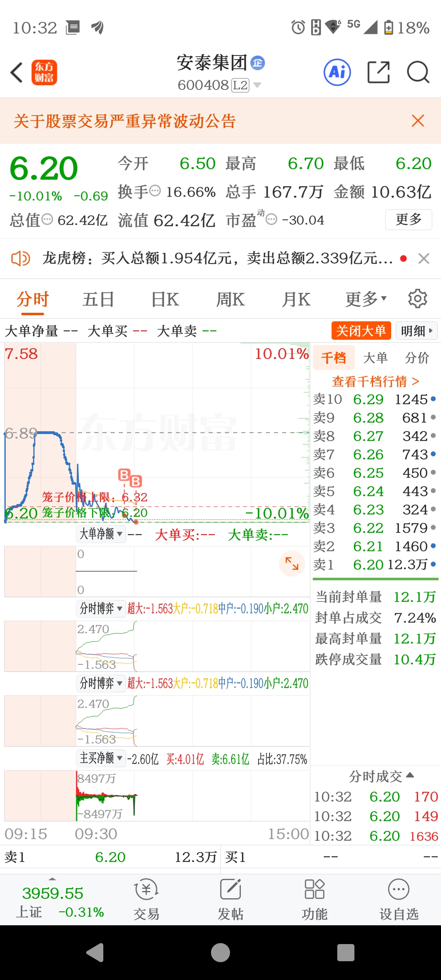
Task: Expand chart to fullscreen icon
Action: tap(292, 563)
